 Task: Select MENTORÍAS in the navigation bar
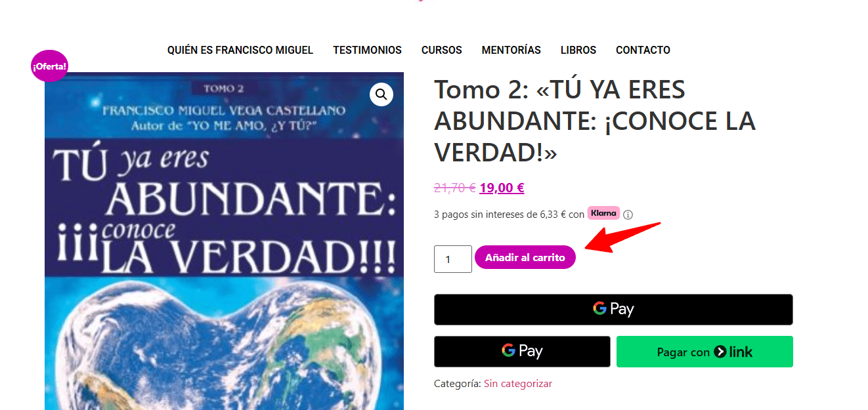(511, 50)
